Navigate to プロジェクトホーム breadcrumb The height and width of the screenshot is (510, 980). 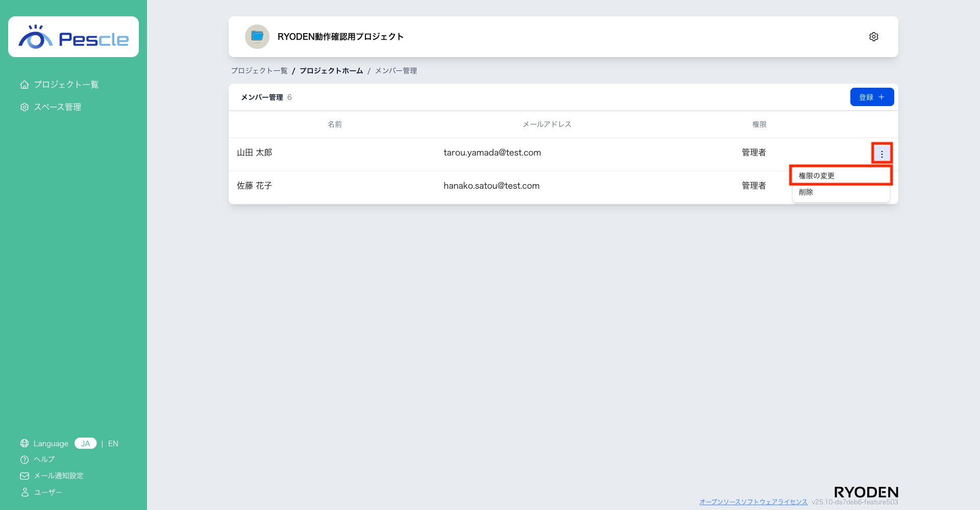coord(331,70)
